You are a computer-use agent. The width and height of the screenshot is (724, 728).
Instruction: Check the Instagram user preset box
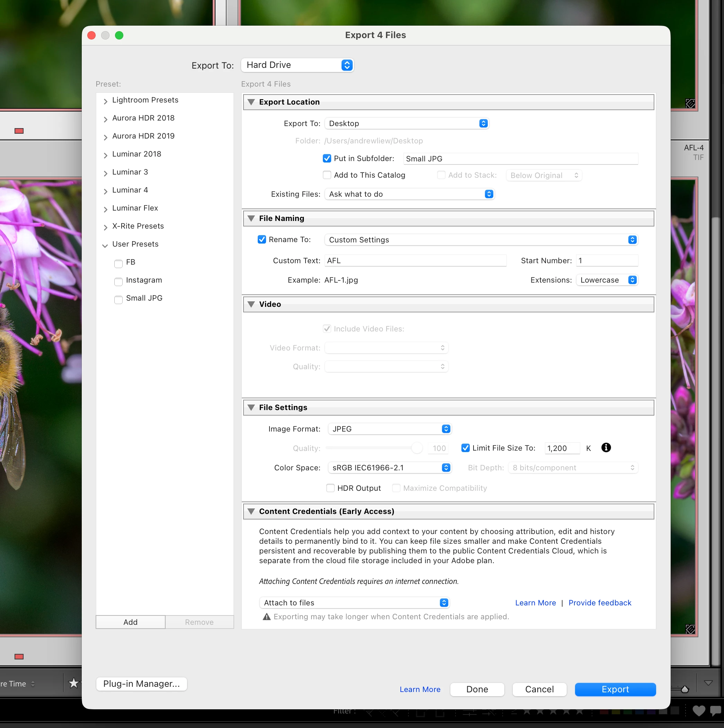(118, 282)
